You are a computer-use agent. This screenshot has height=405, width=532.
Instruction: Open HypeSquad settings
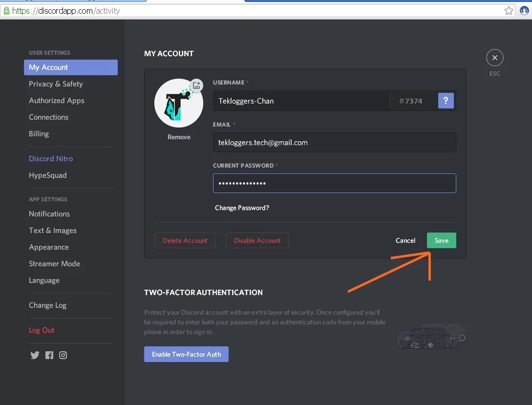pyautogui.click(x=48, y=175)
